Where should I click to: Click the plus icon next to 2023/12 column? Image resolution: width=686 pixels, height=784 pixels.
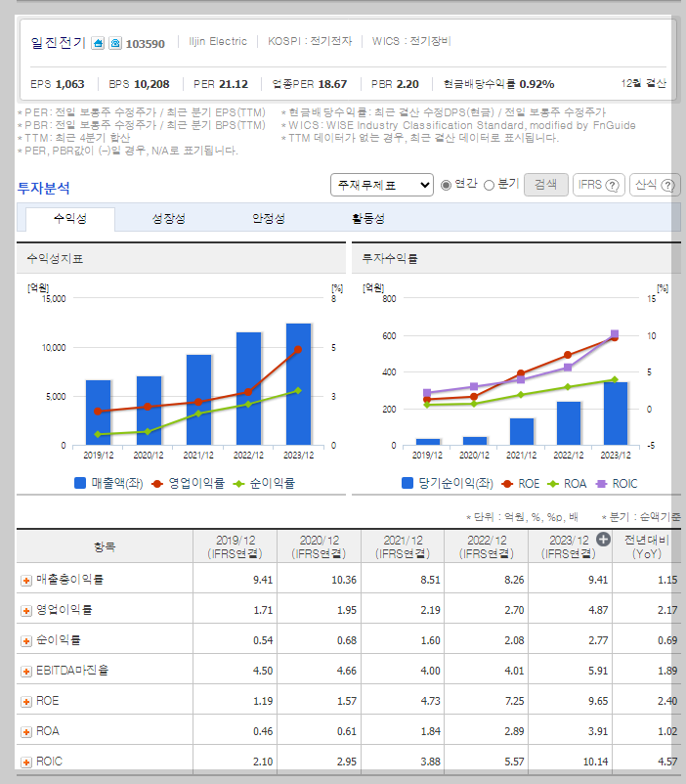(x=604, y=540)
